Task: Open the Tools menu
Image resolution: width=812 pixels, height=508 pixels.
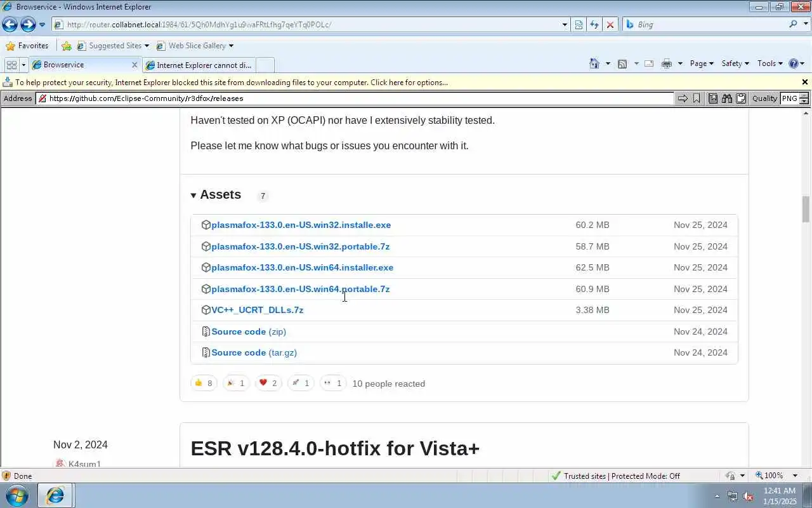Action: tap(770, 63)
